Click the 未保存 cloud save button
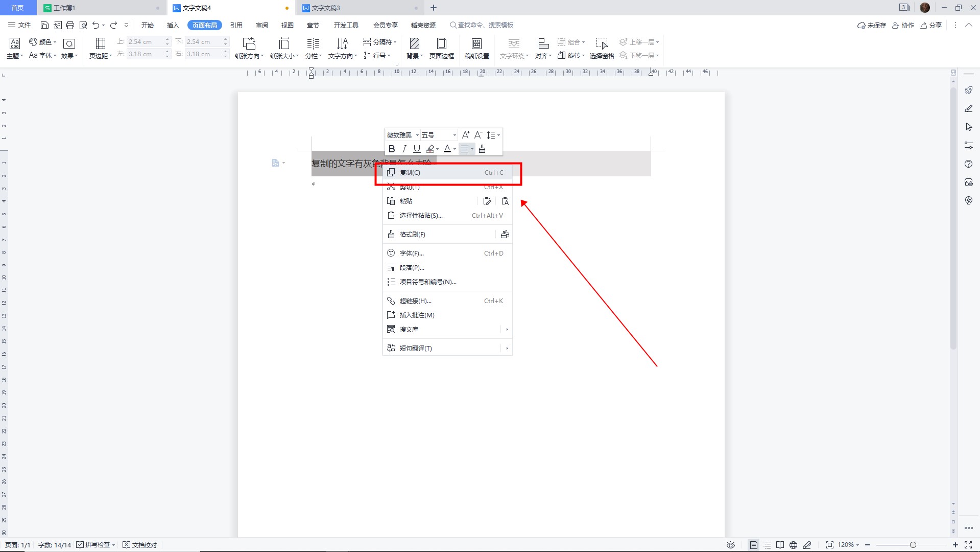The width and height of the screenshot is (980, 552). pos(872,25)
